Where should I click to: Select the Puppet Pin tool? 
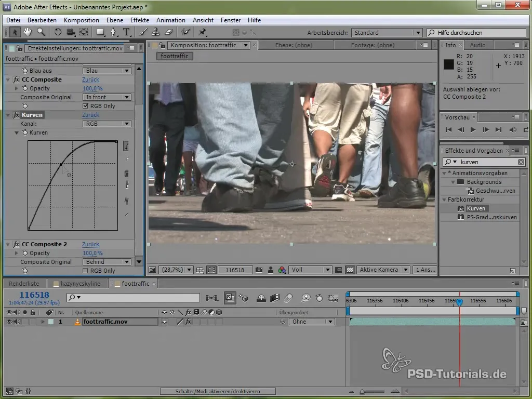coord(202,32)
